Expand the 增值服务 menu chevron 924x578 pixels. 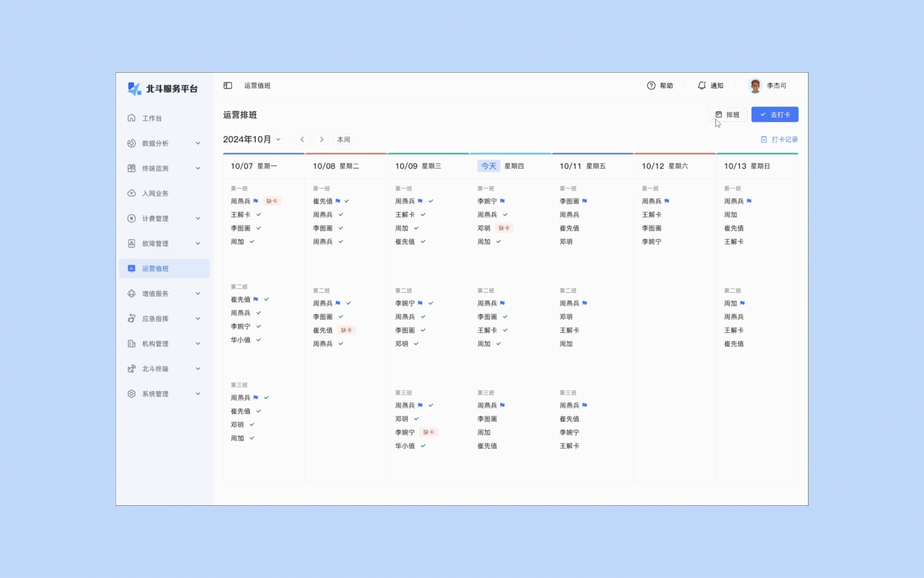coord(198,293)
